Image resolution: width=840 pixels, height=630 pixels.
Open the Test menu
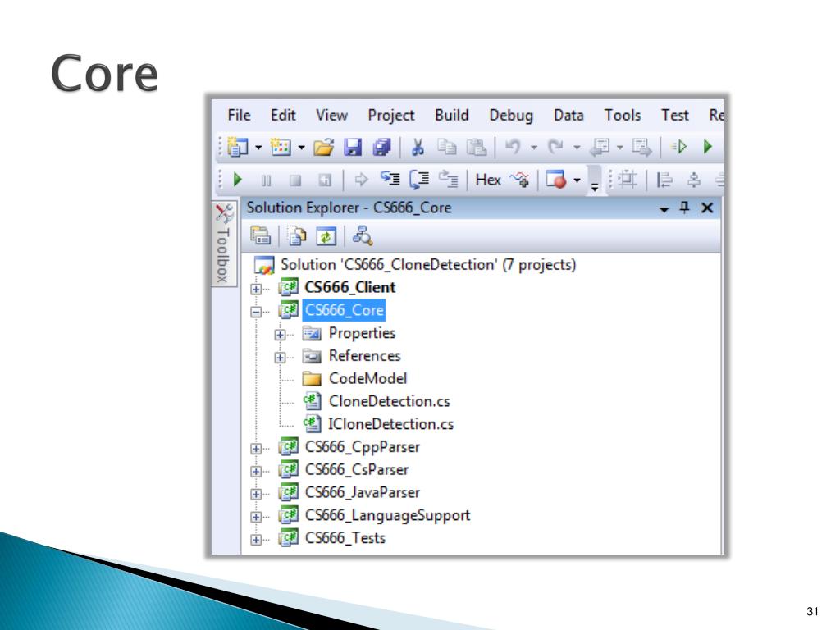point(674,115)
